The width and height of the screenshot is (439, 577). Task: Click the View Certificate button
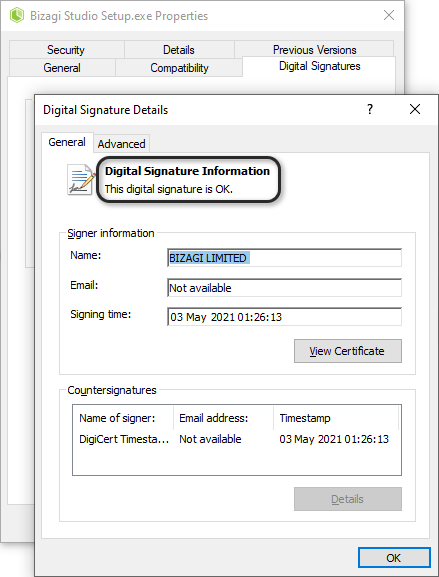pos(347,351)
